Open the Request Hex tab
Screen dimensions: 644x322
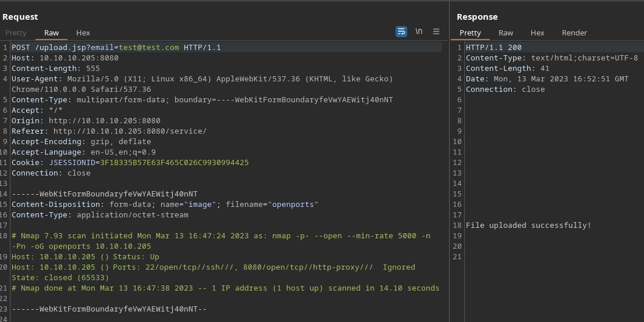[83, 33]
